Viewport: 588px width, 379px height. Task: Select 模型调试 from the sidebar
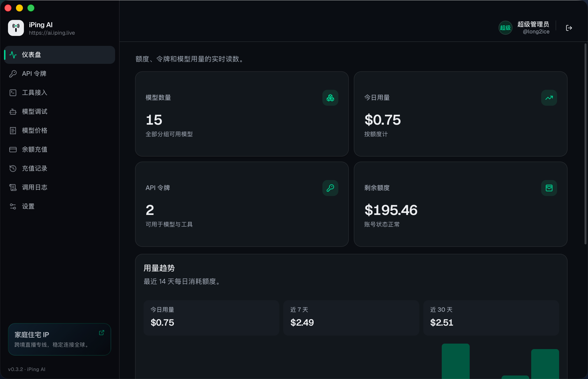[x=60, y=112]
